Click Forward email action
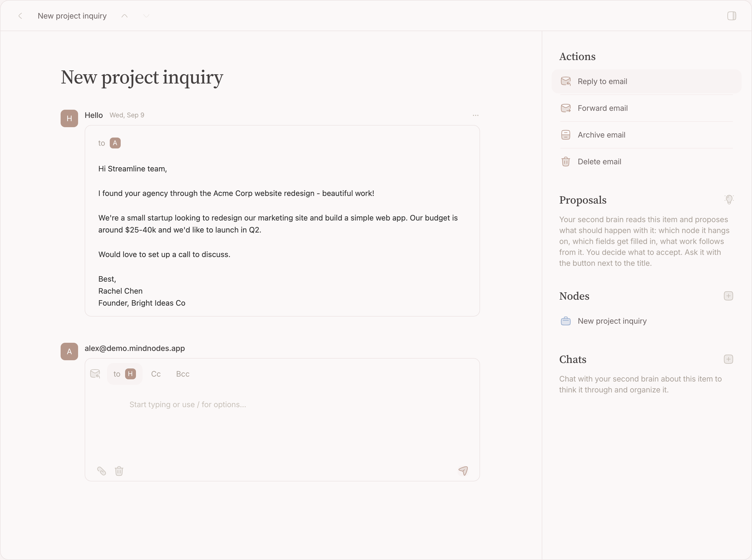Screen dimensions: 752x560 [x=646, y=108]
